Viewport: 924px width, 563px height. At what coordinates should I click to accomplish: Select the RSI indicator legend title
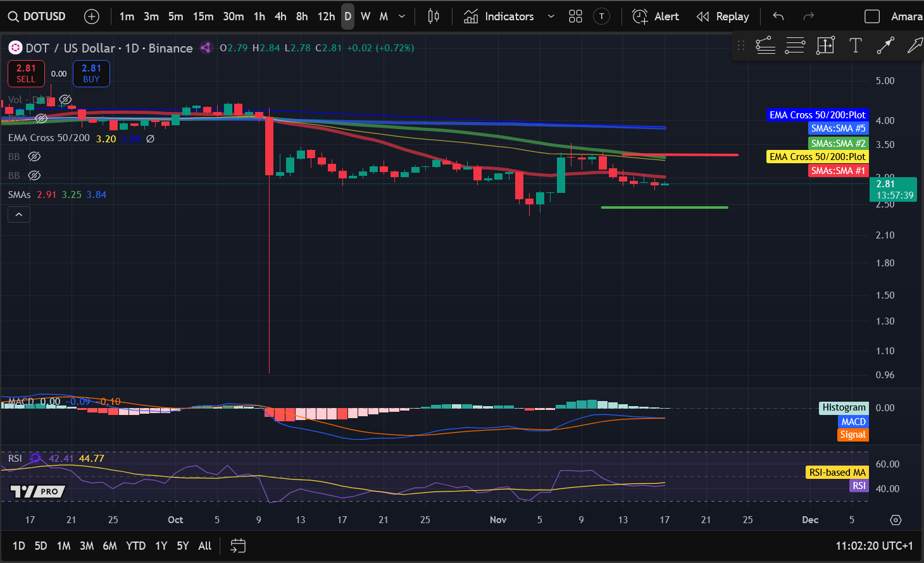click(x=15, y=458)
